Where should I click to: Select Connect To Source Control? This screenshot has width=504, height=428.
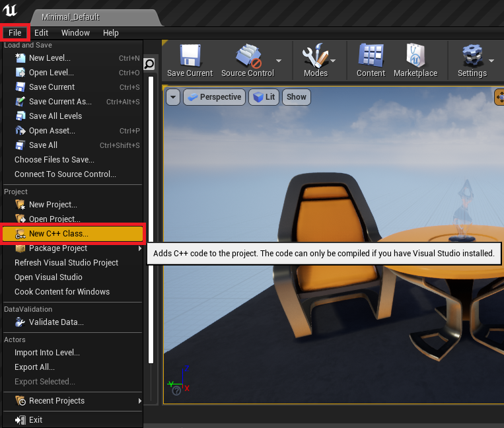[73, 174]
